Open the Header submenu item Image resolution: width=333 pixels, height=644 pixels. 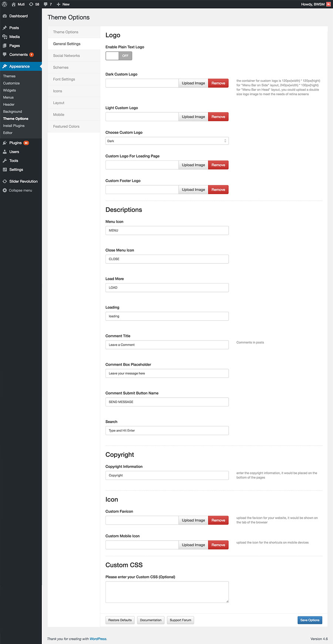9,104
